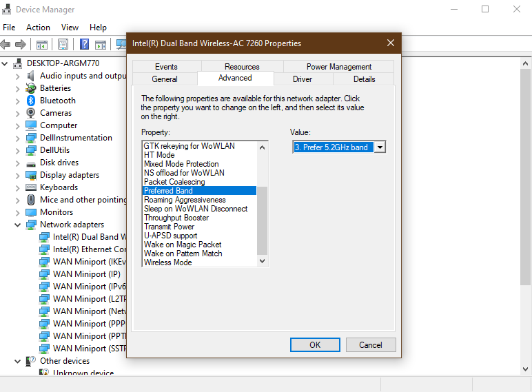Click the Intel(R) Ethernet adapter icon
Screen dimensions: 532x392
(x=44, y=249)
